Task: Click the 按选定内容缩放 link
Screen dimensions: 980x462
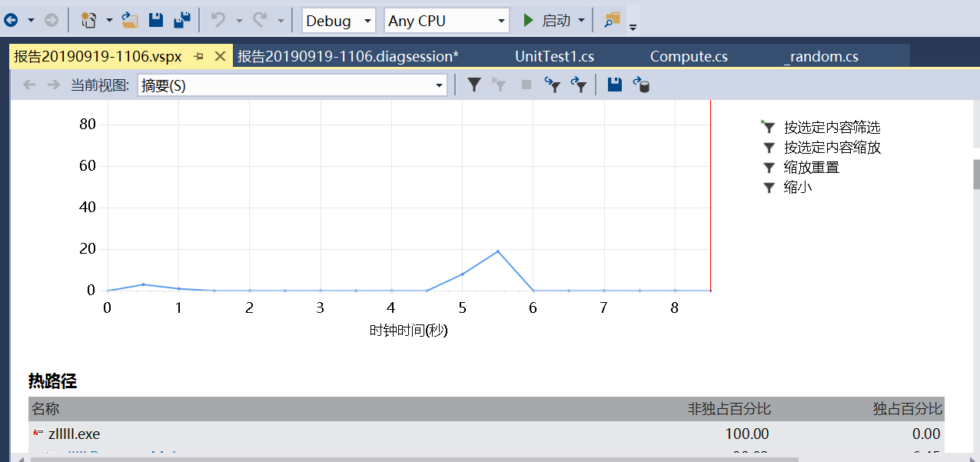Action: coord(832,148)
